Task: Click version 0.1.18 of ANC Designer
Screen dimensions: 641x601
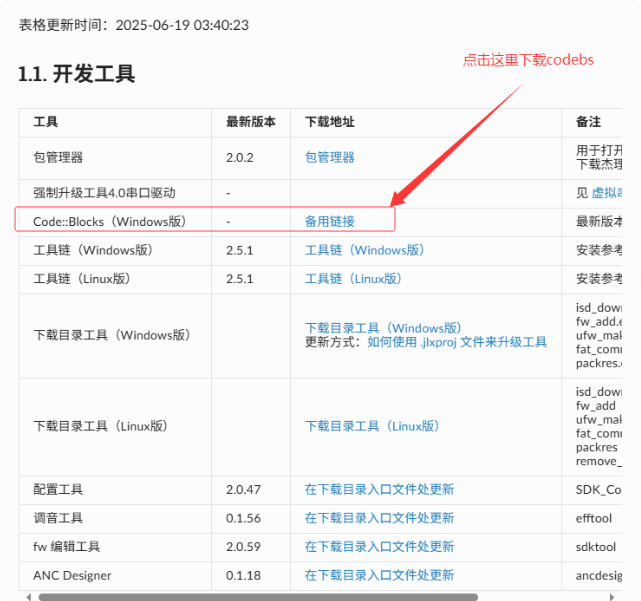Action: 243,575
